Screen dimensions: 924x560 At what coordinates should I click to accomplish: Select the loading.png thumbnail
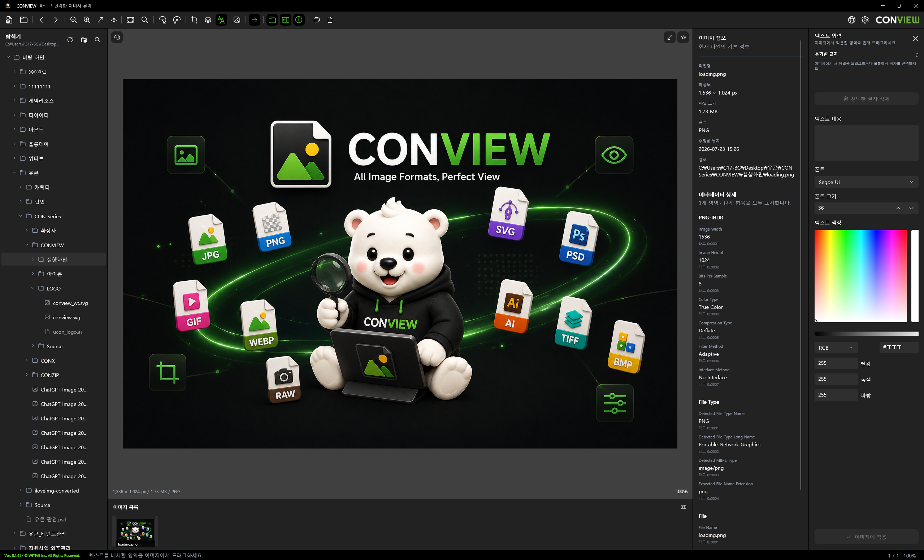[135, 531]
